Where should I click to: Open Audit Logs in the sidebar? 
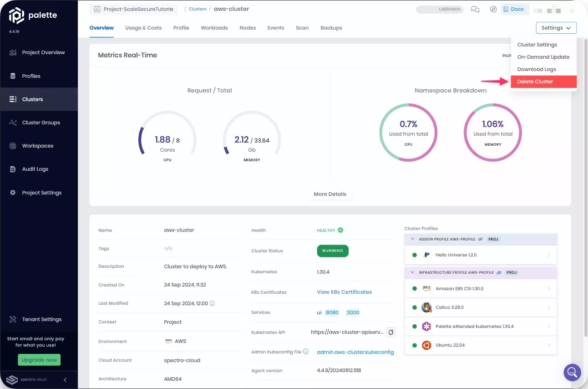pyautogui.click(x=35, y=169)
